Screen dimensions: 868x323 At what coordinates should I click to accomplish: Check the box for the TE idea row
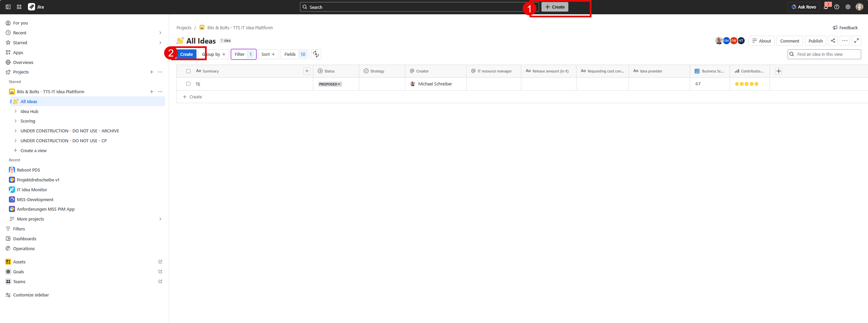tap(188, 84)
